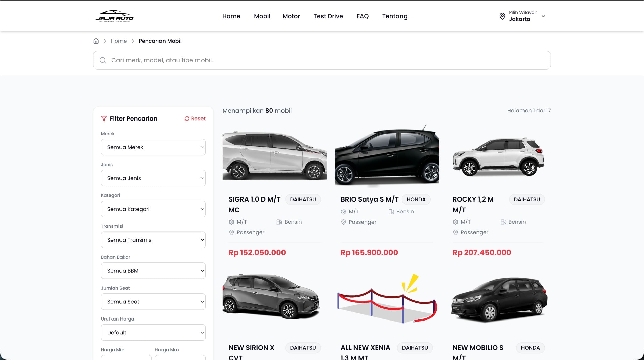Click the transmission gear icon on the BRIO card
This screenshot has width=644, height=360.
coord(343,212)
